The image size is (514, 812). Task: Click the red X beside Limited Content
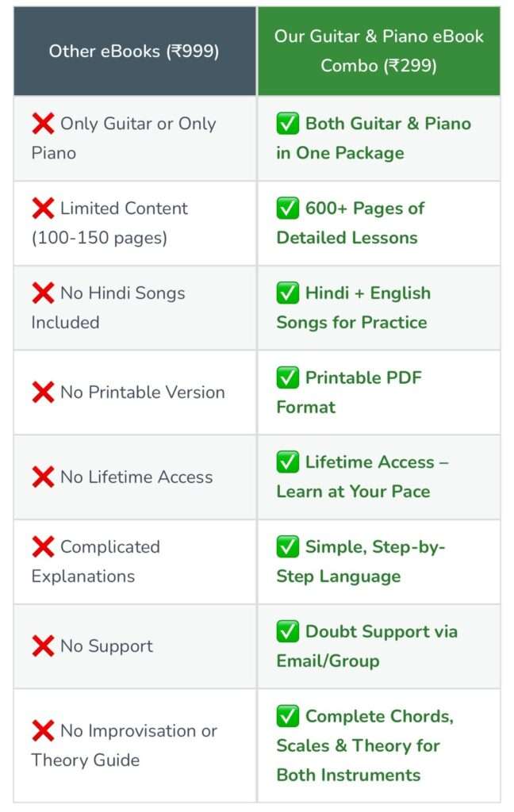pyautogui.click(x=43, y=209)
